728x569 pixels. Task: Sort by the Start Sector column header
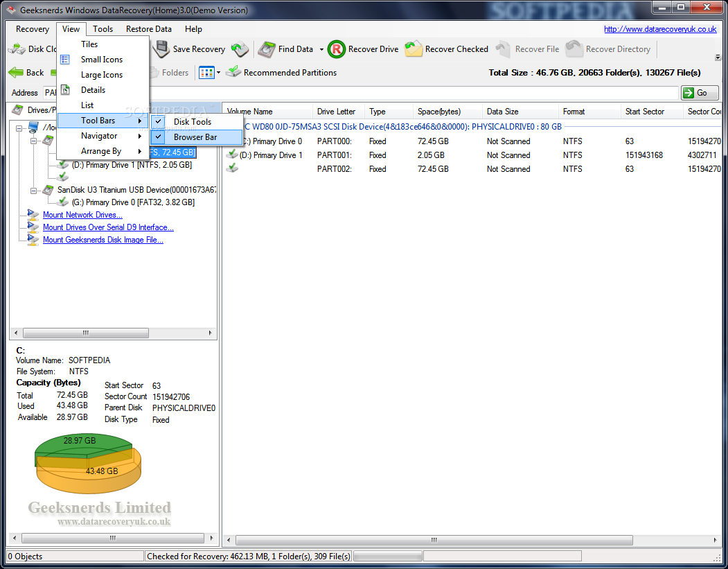(651, 112)
